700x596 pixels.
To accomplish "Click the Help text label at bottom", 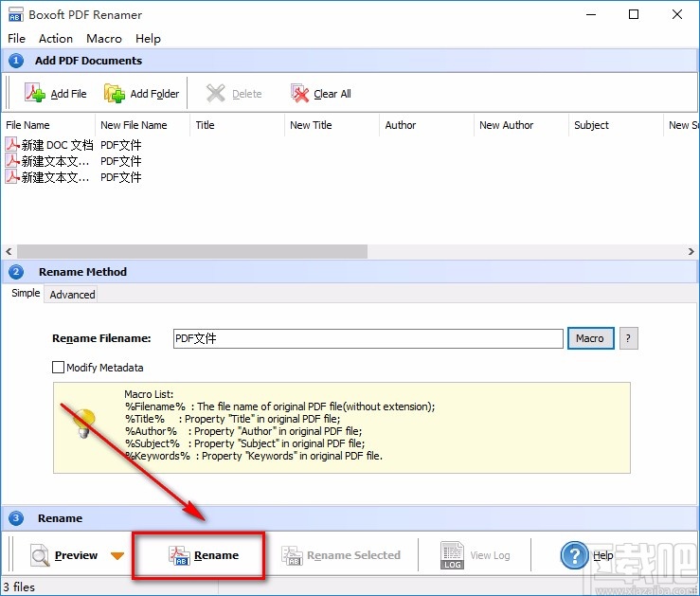I will pyautogui.click(x=602, y=555).
